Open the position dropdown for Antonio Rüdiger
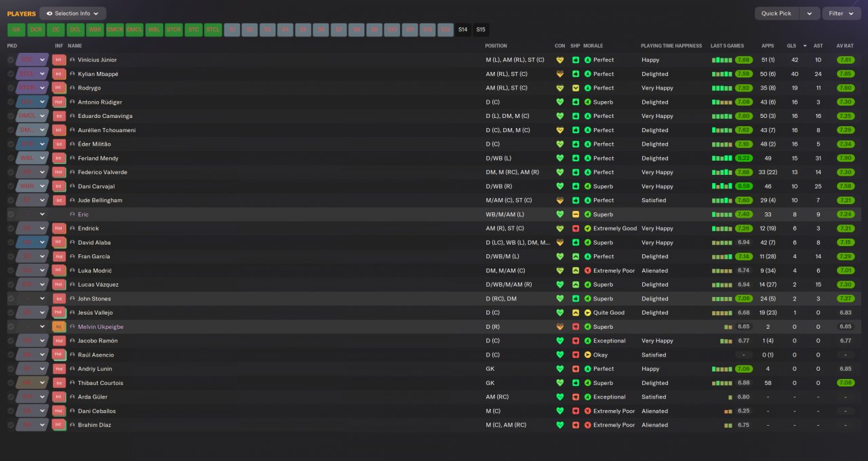This screenshot has height=461, width=868. [43, 102]
